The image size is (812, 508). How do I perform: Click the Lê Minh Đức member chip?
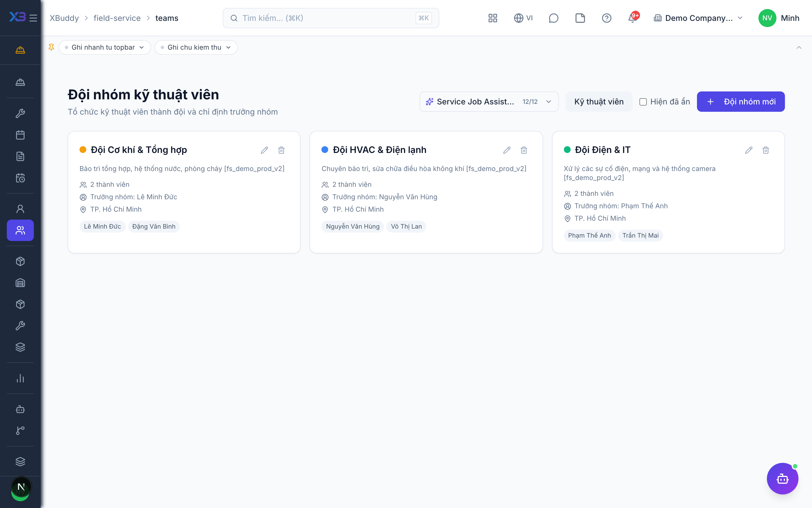(x=102, y=226)
